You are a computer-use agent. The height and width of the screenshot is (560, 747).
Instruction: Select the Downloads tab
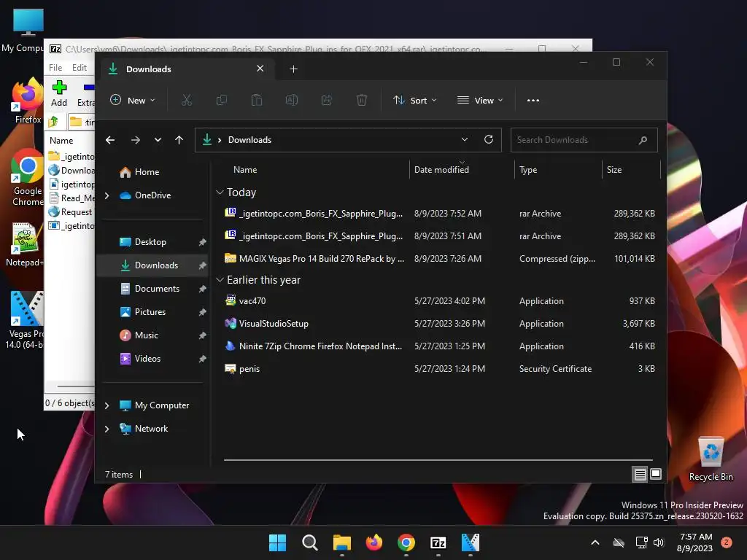187,69
